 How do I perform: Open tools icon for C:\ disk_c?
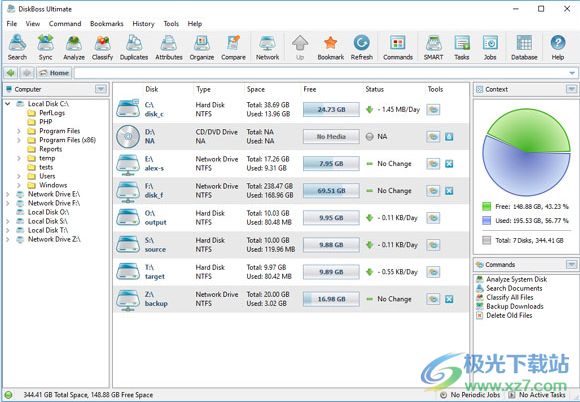coord(433,109)
